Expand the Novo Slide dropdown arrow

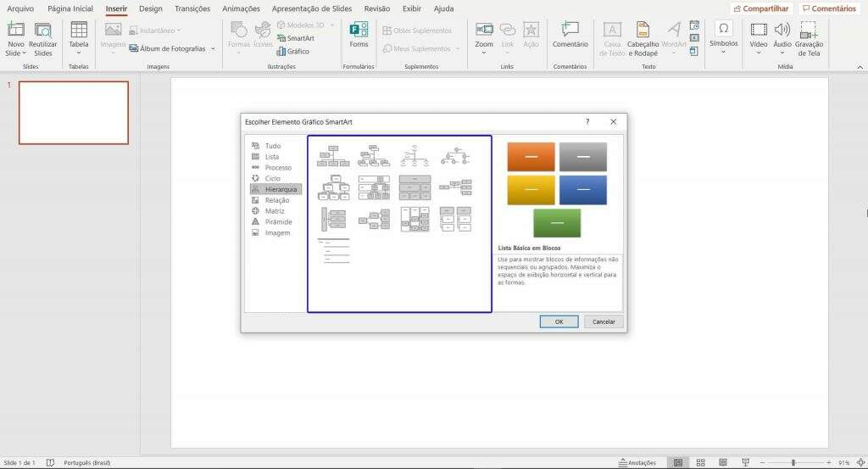pyautogui.click(x=25, y=53)
